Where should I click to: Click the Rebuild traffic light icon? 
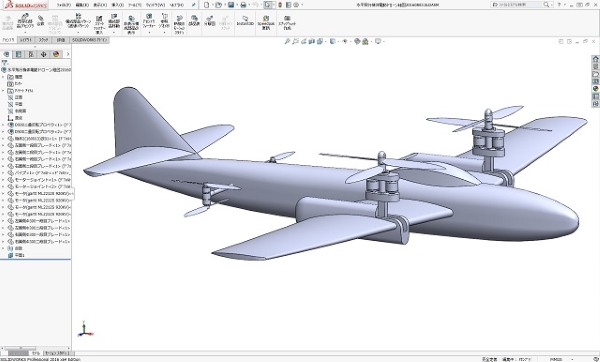280,5
